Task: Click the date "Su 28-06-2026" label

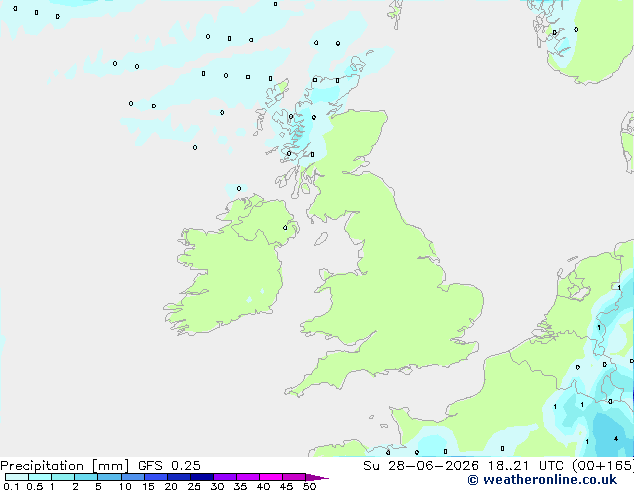Action: [421, 466]
